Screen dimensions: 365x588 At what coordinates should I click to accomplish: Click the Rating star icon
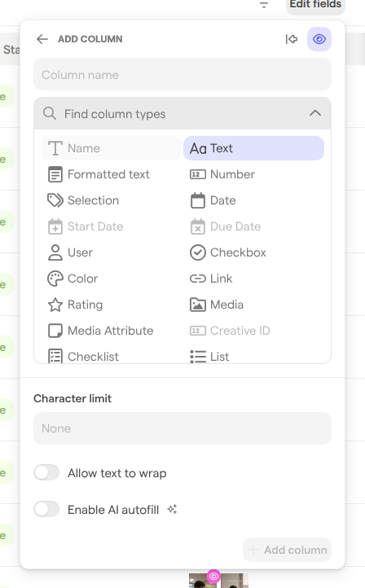click(x=55, y=305)
